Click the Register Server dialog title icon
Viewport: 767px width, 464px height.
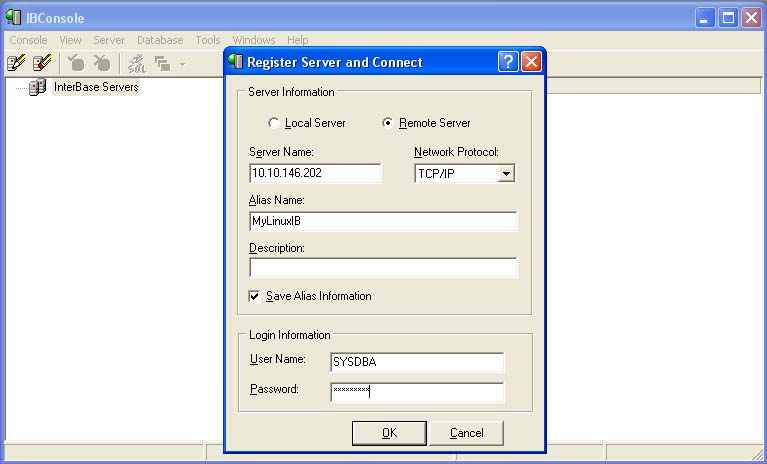(235, 62)
